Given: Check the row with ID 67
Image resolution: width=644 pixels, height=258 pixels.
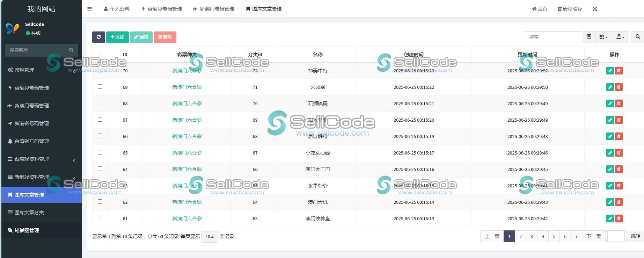Looking at the screenshot, I should [100, 119].
